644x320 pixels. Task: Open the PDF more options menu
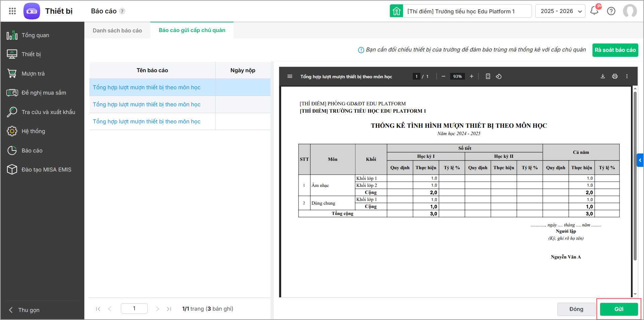[x=627, y=76]
